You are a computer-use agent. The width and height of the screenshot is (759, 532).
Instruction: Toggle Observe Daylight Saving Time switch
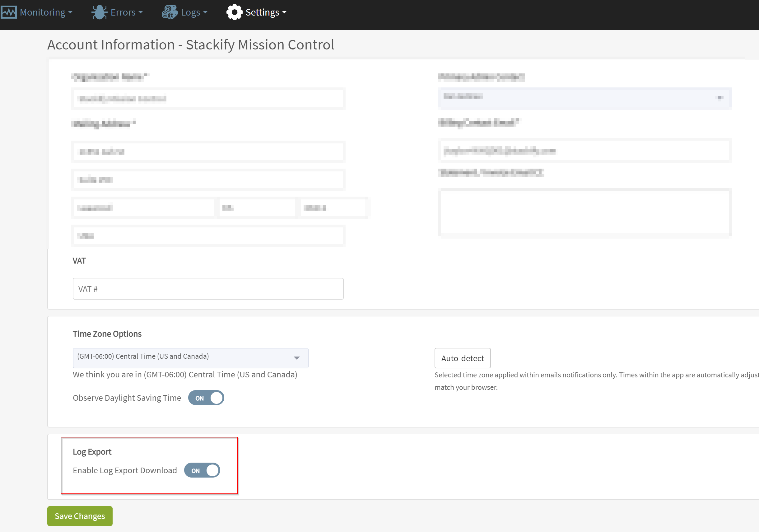(206, 398)
